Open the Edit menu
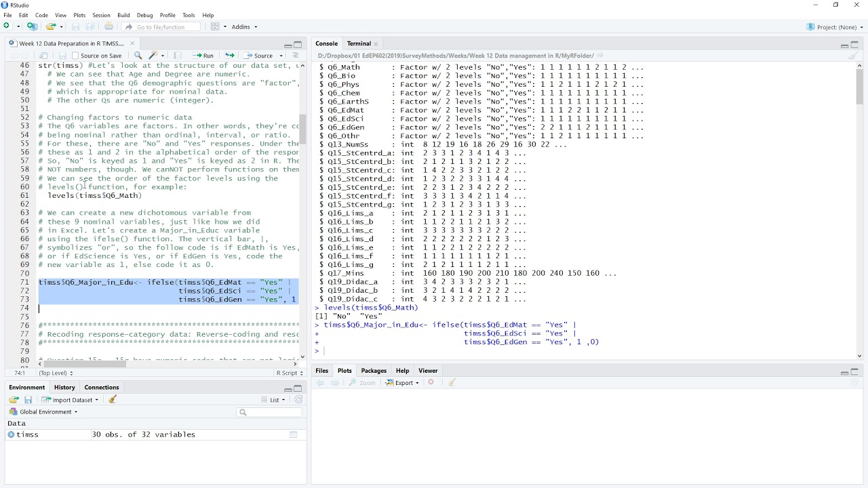Viewport: 868px width, 488px height. pyautogui.click(x=24, y=15)
